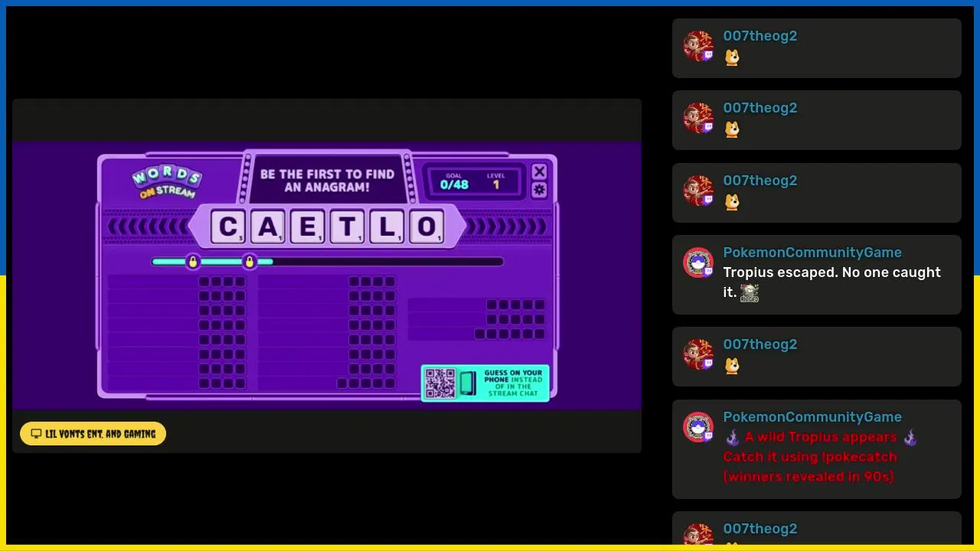Click the Words on Stream logo

coord(166,183)
